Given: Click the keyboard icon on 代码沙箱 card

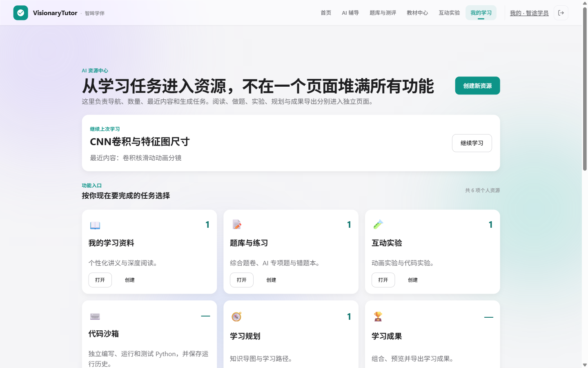Looking at the screenshot, I should pyautogui.click(x=95, y=316).
